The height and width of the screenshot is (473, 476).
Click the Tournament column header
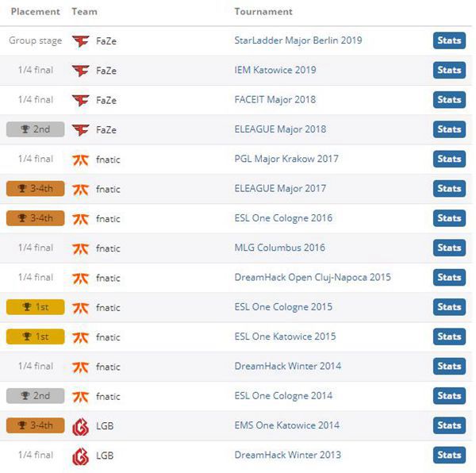[263, 12]
